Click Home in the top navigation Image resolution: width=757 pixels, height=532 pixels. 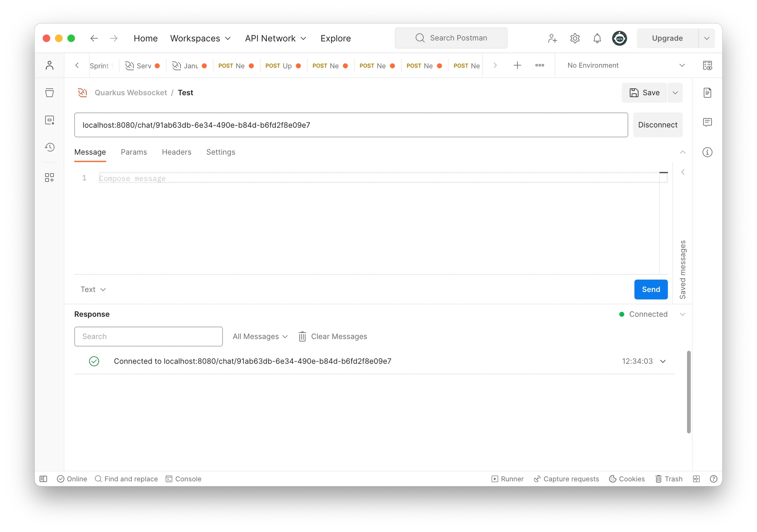tap(146, 38)
